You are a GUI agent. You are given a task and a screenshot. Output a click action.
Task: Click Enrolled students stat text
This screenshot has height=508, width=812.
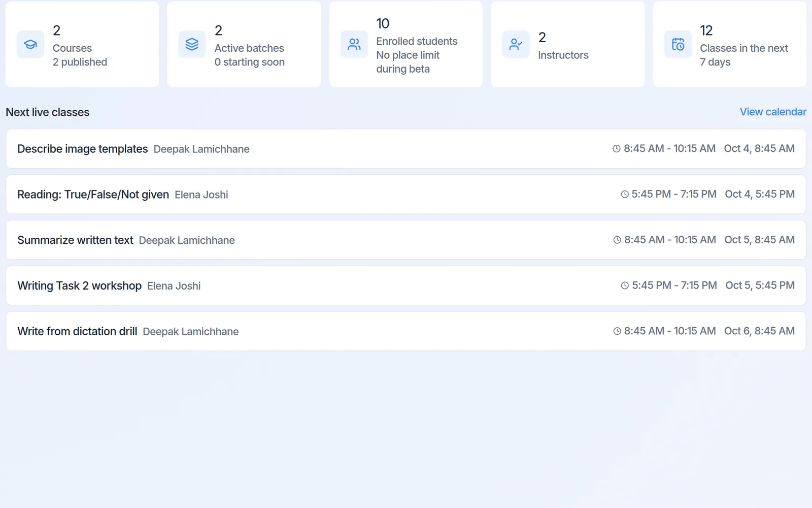(417, 41)
